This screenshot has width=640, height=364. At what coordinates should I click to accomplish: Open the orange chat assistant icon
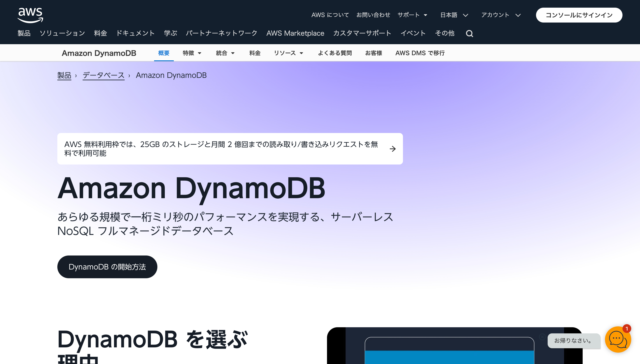tap(618, 339)
